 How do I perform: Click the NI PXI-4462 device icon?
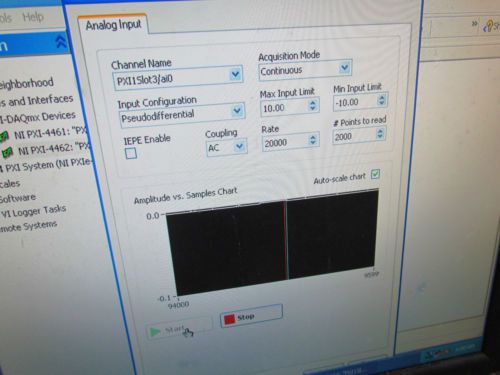pos(7,153)
